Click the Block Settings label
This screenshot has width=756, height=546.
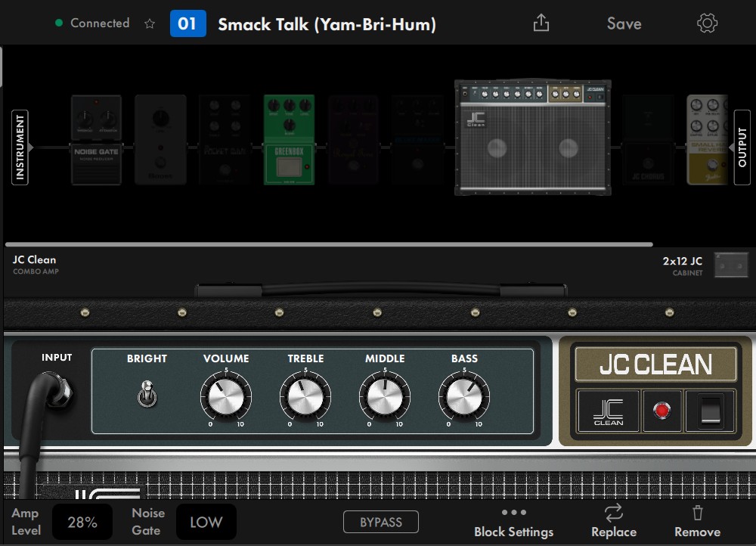pos(513,532)
